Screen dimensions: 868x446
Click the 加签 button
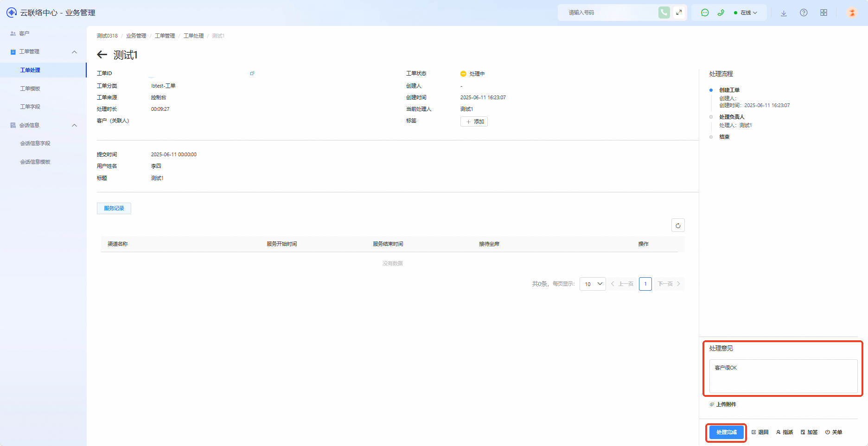click(809, 432)
